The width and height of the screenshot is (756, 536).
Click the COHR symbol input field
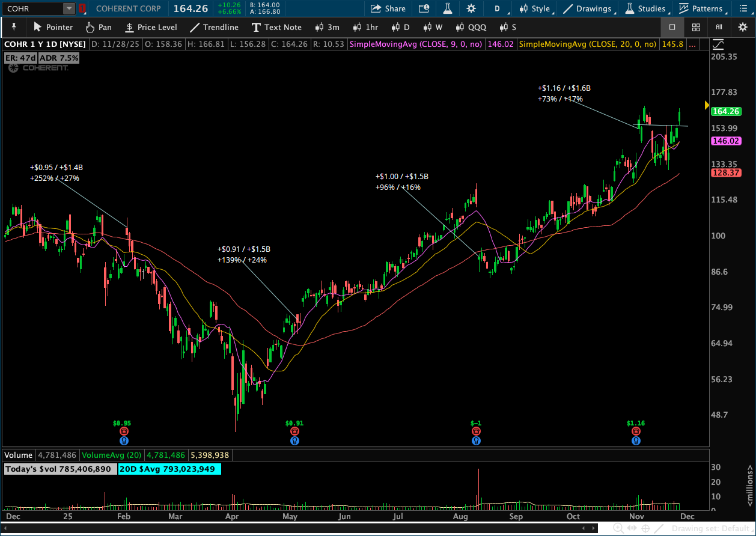pos(33,8)
